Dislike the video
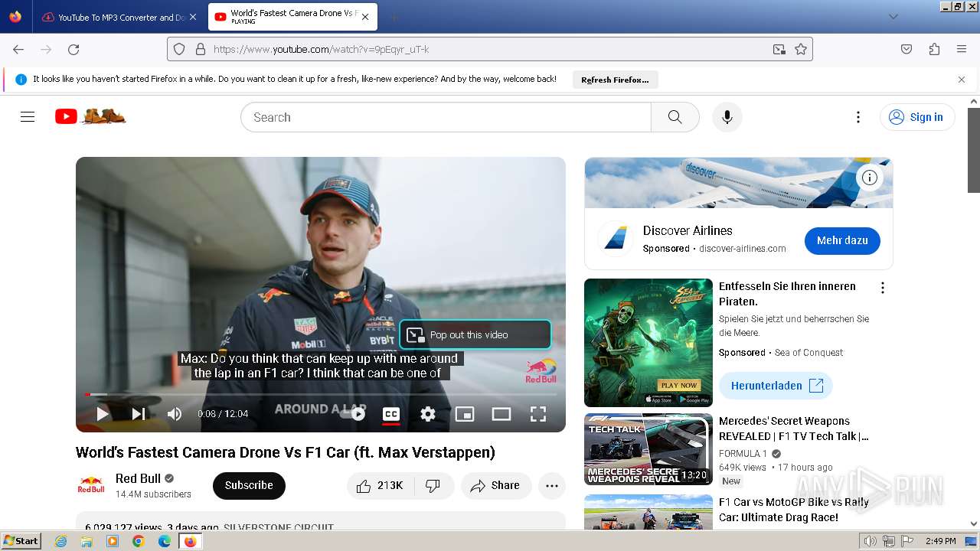The height and width of the screenshot is (551, 980). click(433, 485)
